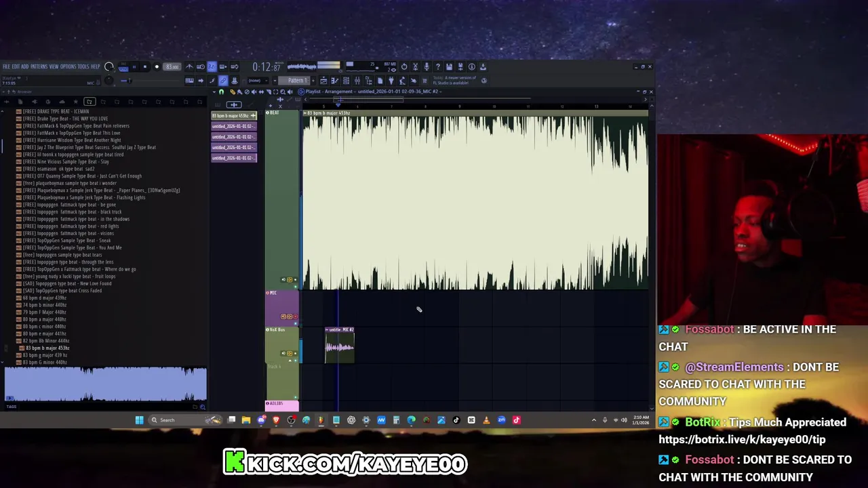Open the TOOLS menu
868x488 pixels.
pyautogui.click(x=83, y=66)
